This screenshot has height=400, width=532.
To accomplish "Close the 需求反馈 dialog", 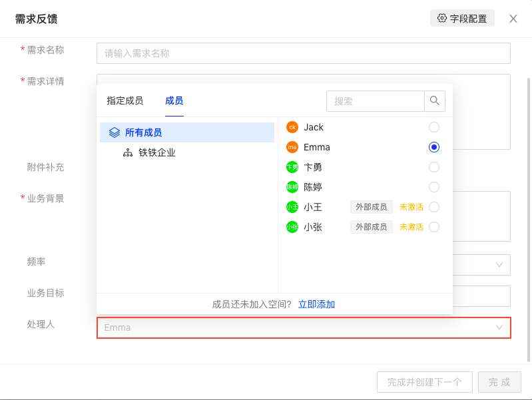I will [x=513, y=19].
